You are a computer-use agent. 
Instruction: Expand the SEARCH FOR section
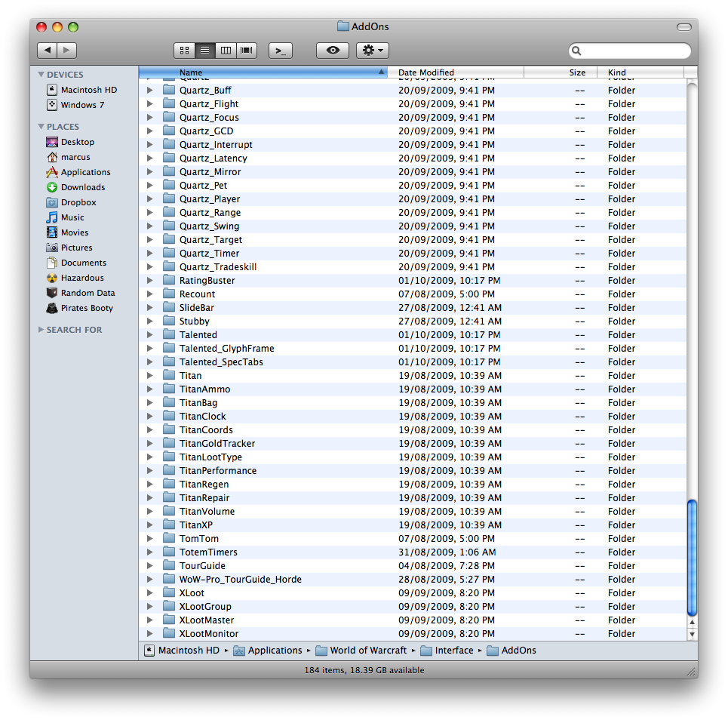pyautogui.click(x=41, y=329)
